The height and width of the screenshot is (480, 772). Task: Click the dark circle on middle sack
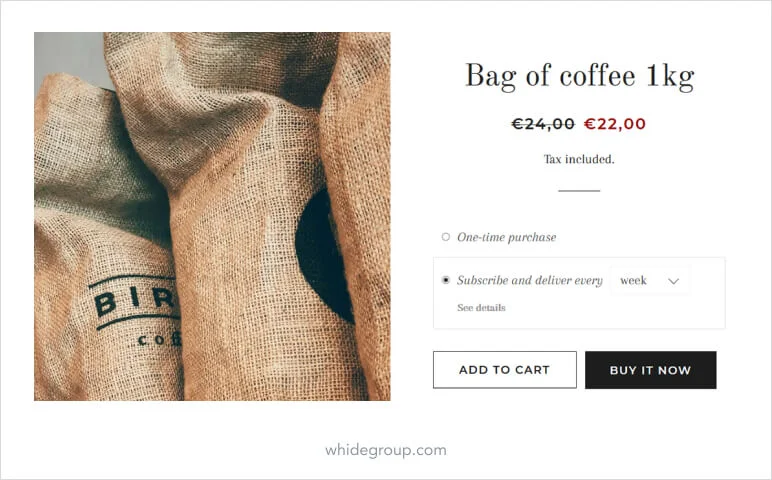click(x=323, y=256)
